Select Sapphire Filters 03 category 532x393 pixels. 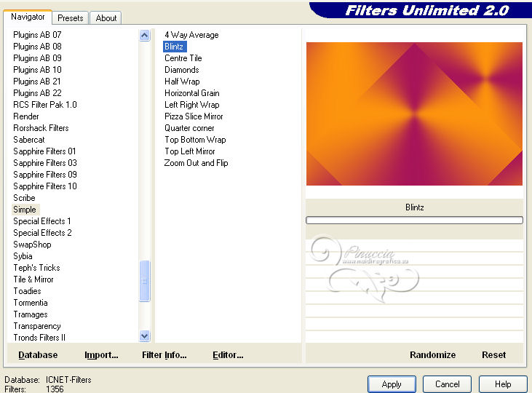45,163
